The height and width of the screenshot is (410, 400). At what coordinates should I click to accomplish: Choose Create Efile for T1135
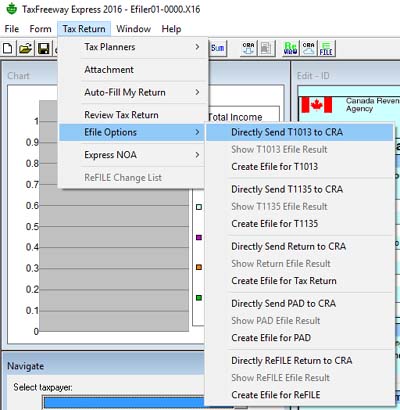300,224
